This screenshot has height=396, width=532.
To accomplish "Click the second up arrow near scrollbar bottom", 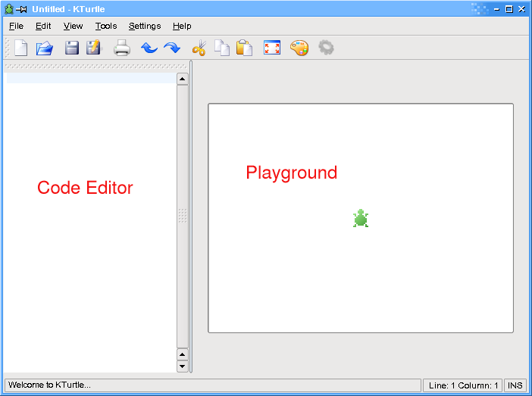I will [183, 354].
